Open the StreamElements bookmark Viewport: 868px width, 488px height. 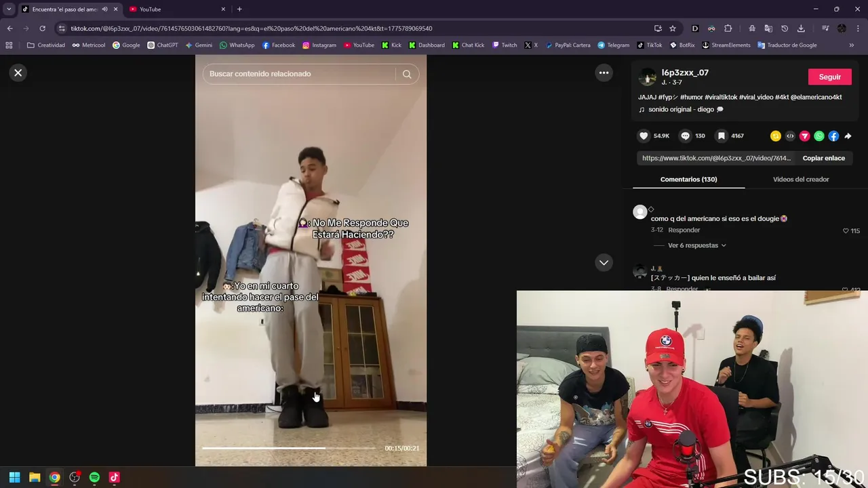726,45
